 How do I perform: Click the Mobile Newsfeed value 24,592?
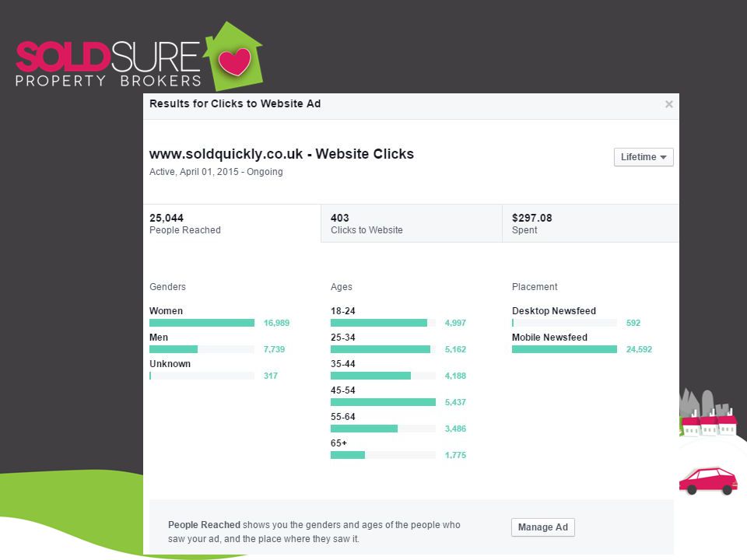click(x=639, y=349)
